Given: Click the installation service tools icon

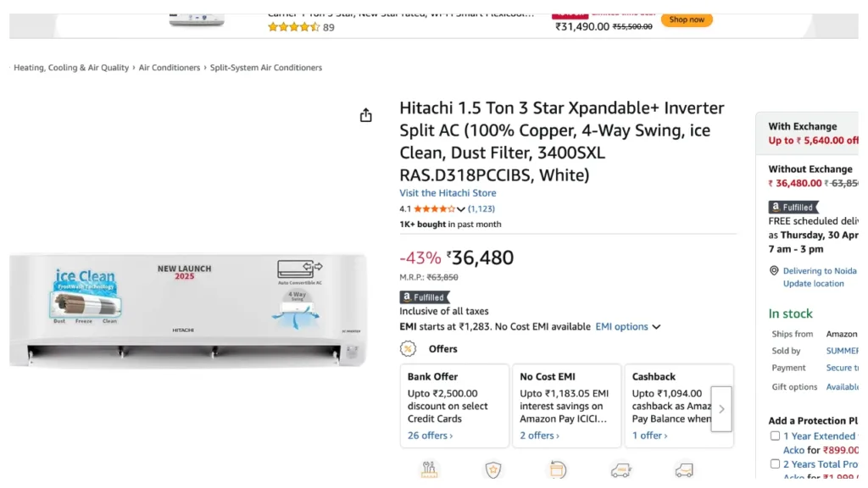Looking at the screenshot, I should 429,470.
